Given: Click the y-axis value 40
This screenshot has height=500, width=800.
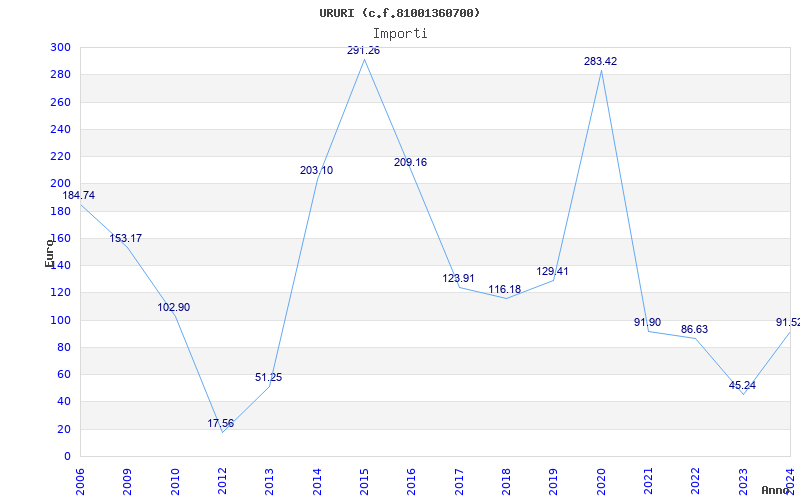Looking at the screenshot, I should (x=63, y=402).
